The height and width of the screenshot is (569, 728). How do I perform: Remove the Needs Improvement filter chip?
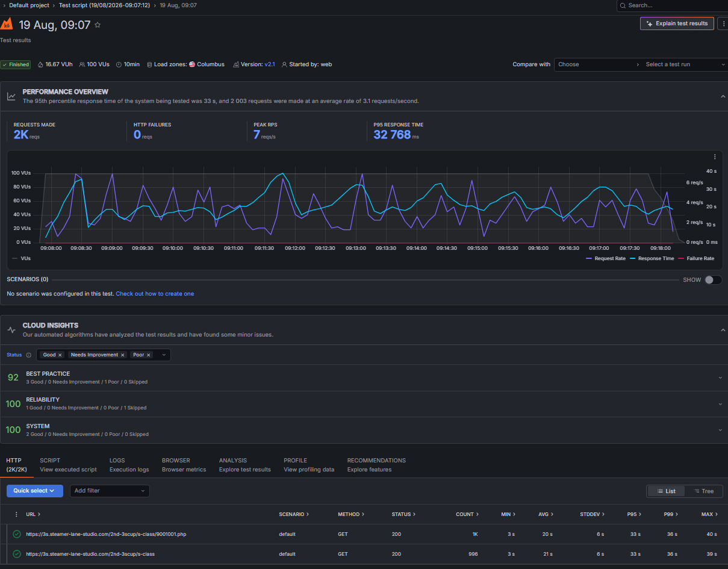(123, 355)
